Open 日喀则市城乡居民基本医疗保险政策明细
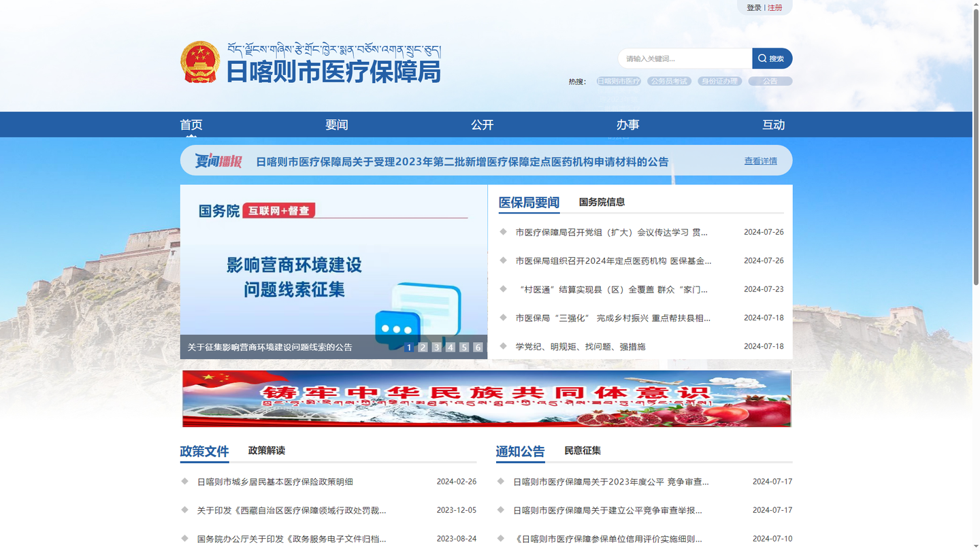Screen dimensions: 980x551 pos(275,482)
